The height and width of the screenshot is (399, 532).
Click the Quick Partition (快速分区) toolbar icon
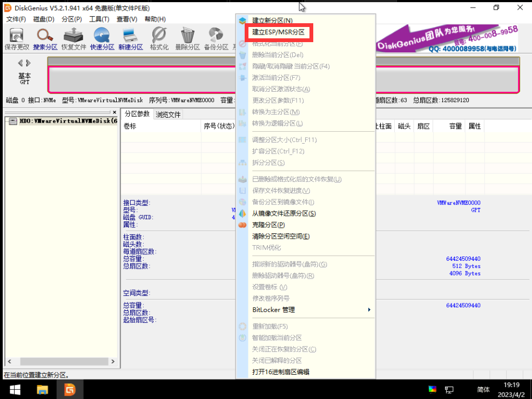tap(102, 39)
